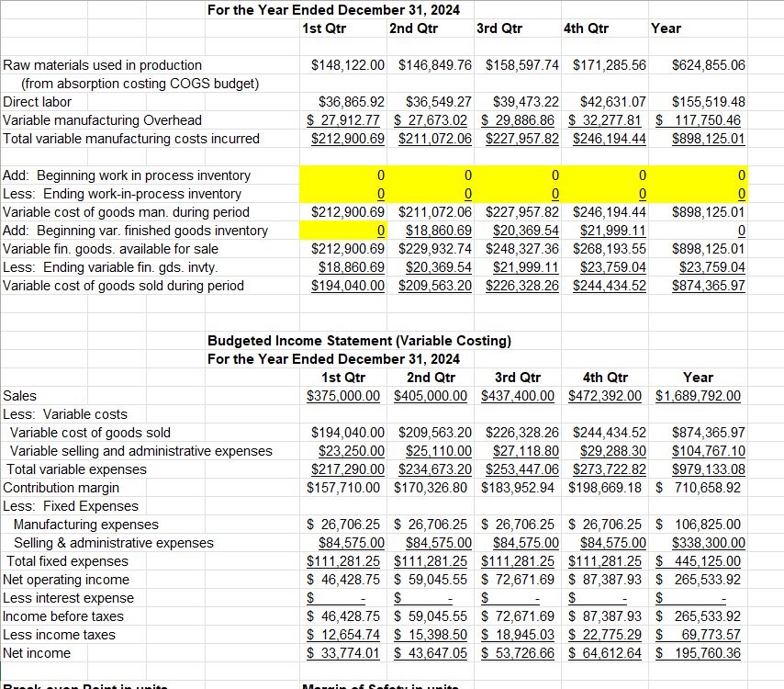Select the Sales 1st Qtr value $375,000.00
Image resolution: width=784 pixels, height=689 pixels.
344,396
